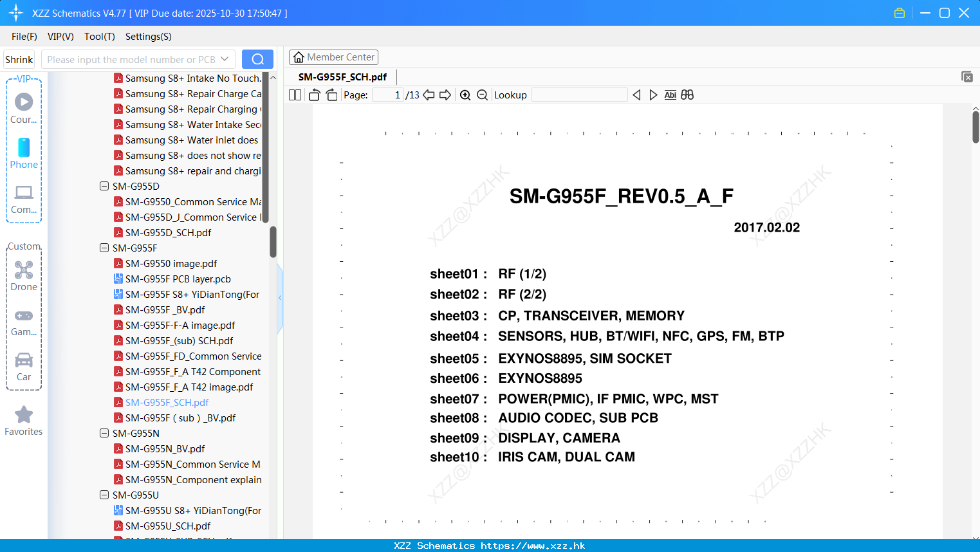Collapse the SM-G955D folder
This screenshot has width=980, height=552.
(104, 186)
